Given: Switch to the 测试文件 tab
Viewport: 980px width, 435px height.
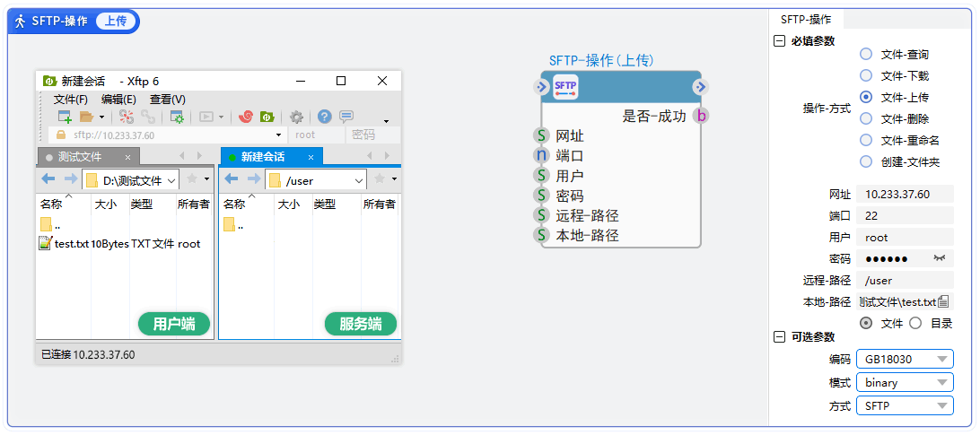Looking at the screenshot, I should pyautogui.click(x=79, y=157).
